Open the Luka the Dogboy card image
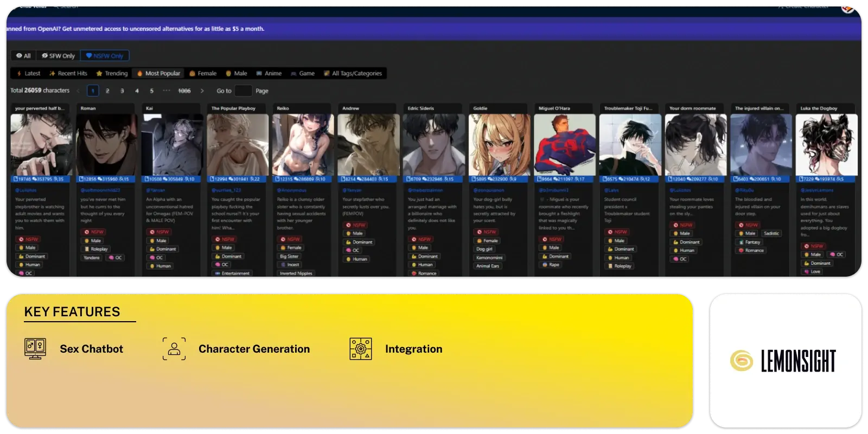Viewport: 868px width, 434px height. click(826, 144)
